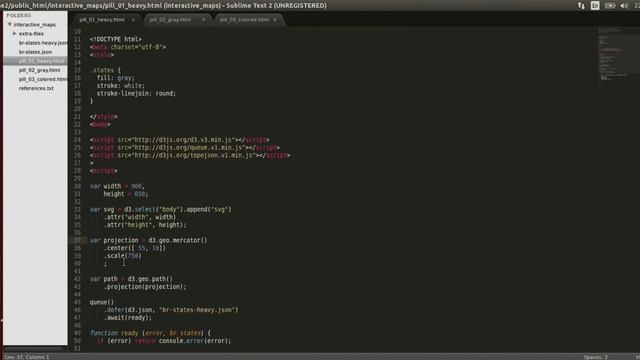
Task: Place cursor on the DOCTYPE html line
Action: (116, 39)
